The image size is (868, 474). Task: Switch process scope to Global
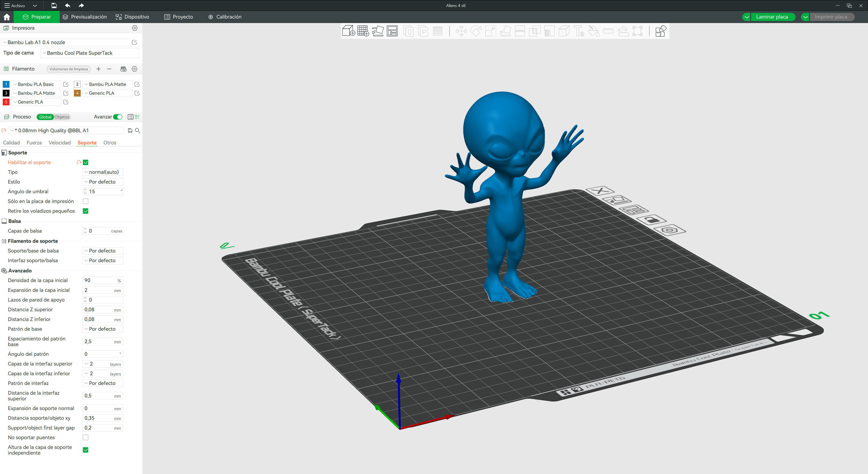[45, 117]
